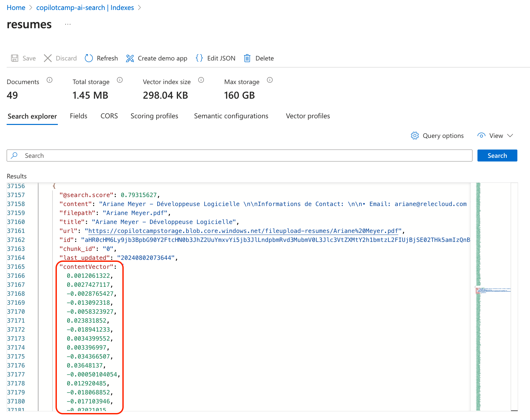The width and height of the screenshot is (530, 420).
Task: Click the 298.04 KB vector index size value
Action: coord(165,95)
